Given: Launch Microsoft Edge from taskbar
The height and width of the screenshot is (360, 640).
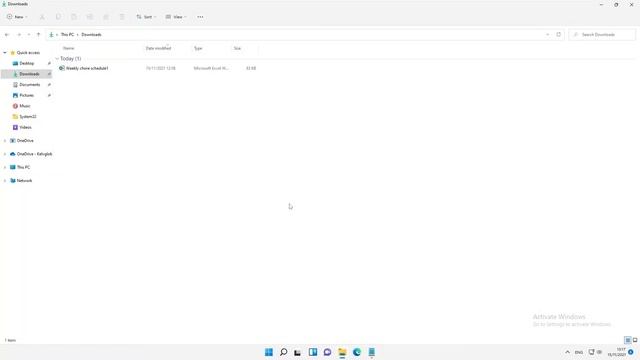Looking at the screenshot, I should tap(357, 352).
